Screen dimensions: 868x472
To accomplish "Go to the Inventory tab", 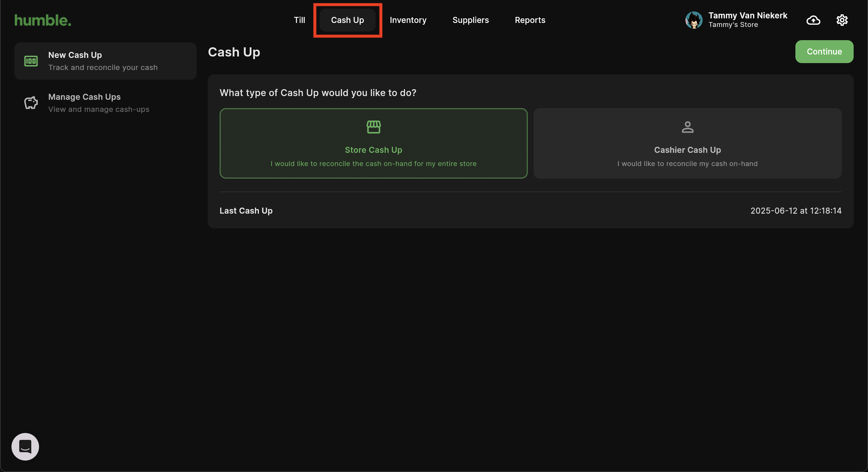I will tap(408, 20).
